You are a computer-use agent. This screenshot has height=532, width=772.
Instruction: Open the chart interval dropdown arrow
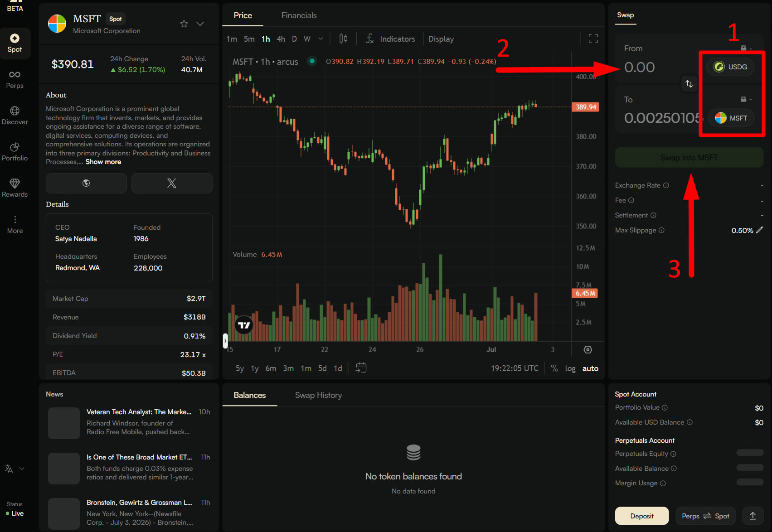tap(320, 39)
